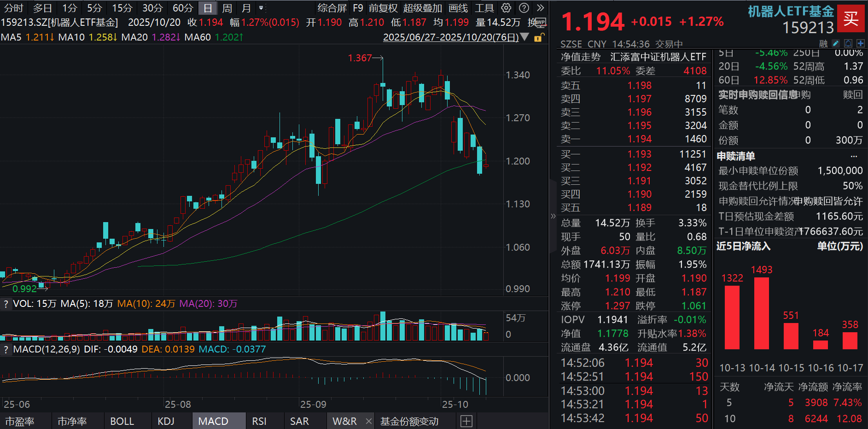Open the settings gear in the toolbar

click(x=507, y=8)
